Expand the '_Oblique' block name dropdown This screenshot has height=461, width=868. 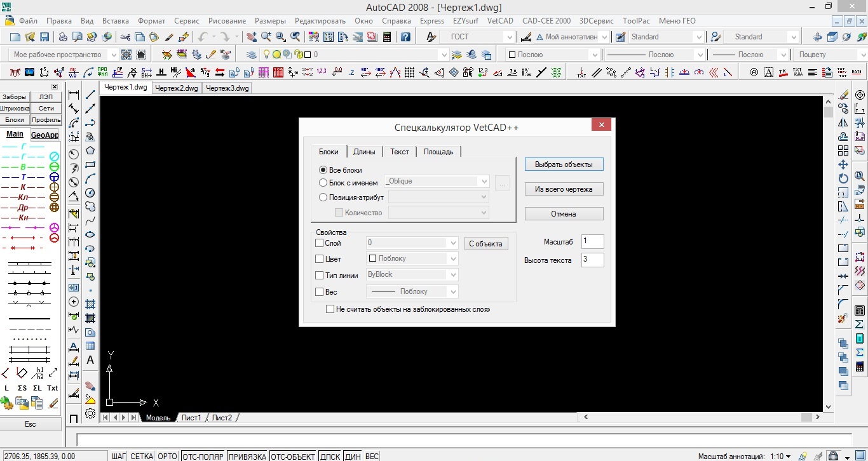pyautogui.click(x=484, y=182)
